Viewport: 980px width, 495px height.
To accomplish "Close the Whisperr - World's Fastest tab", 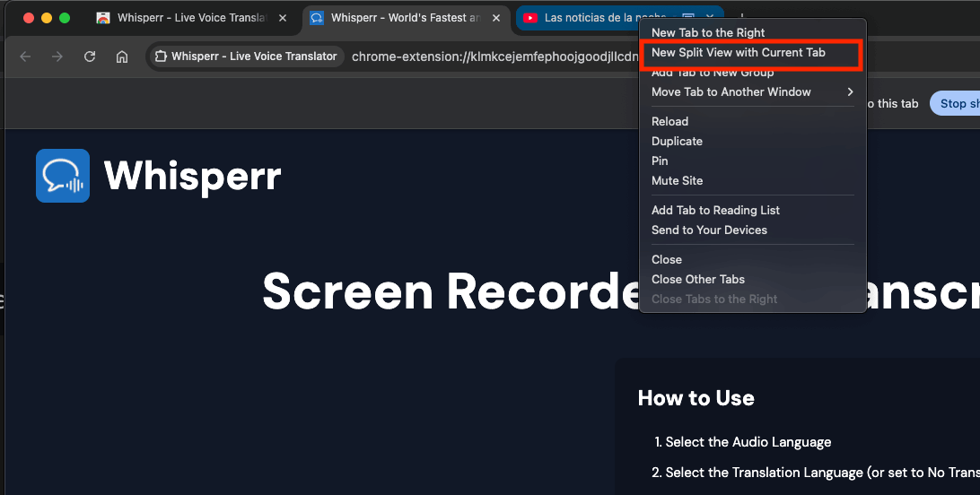I will coord(496,18).
